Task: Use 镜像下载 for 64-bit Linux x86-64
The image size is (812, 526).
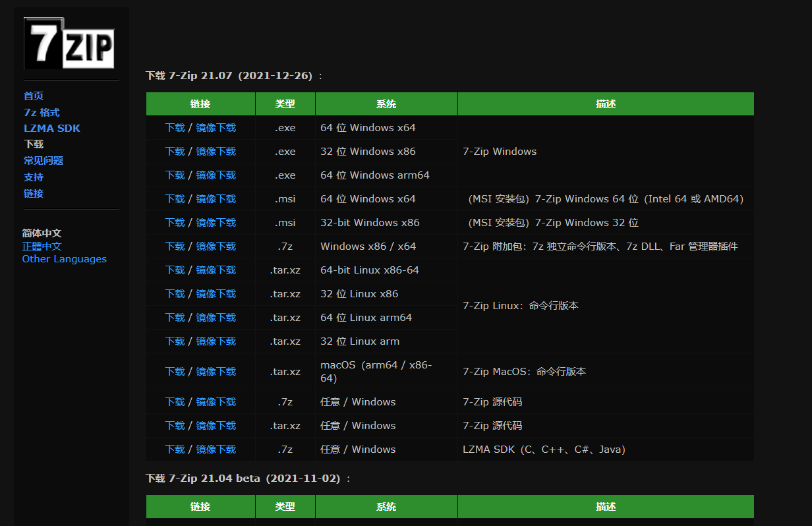Action: [x=216, y=270]
